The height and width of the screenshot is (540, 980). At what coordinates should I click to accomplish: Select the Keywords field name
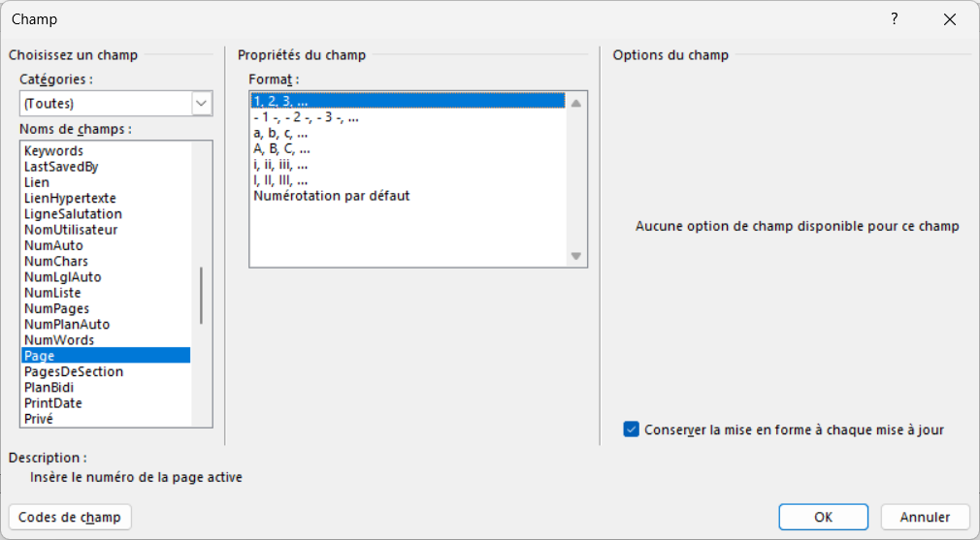[53, 151]
